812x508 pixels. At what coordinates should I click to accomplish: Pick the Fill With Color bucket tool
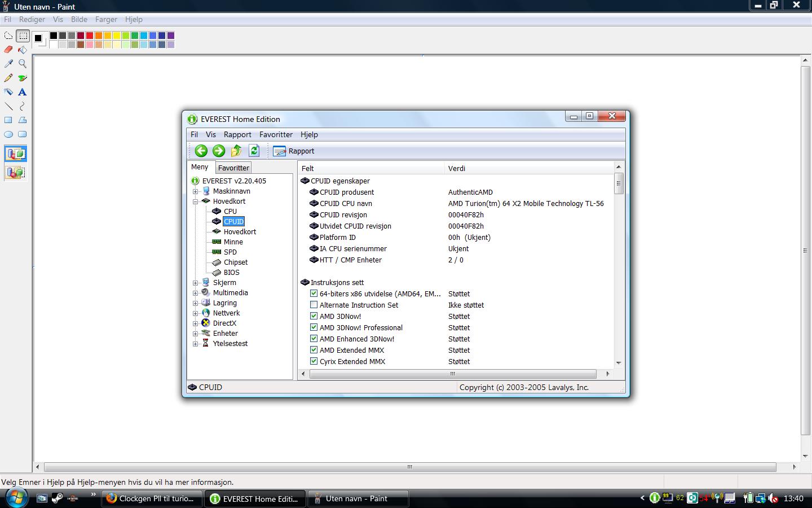tap(23, 50)
